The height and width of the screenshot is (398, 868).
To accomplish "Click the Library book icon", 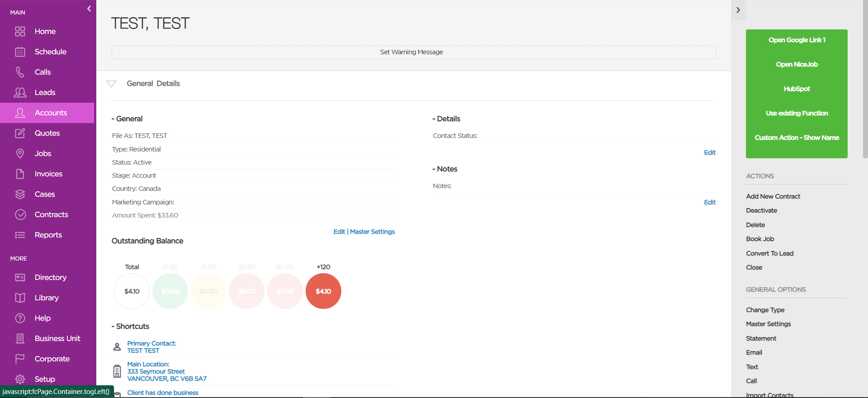I will click(20, 298).
